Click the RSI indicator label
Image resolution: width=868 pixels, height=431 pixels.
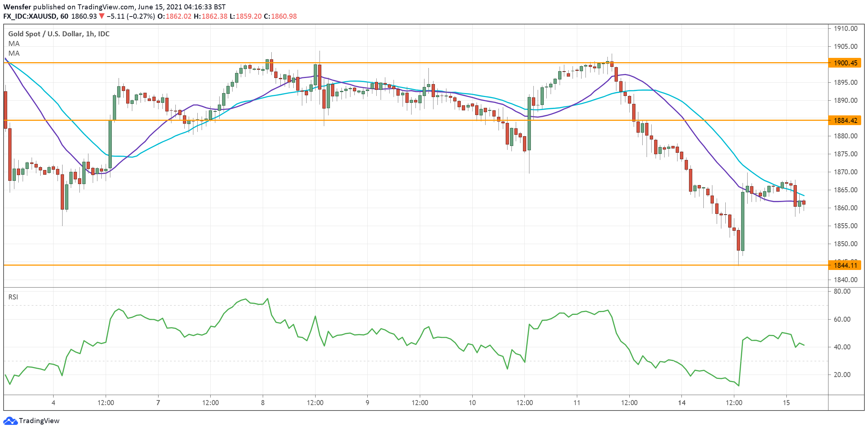(13, 297)
